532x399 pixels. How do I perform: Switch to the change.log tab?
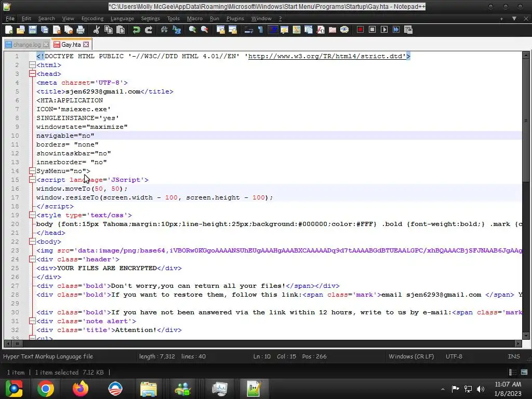27,45
